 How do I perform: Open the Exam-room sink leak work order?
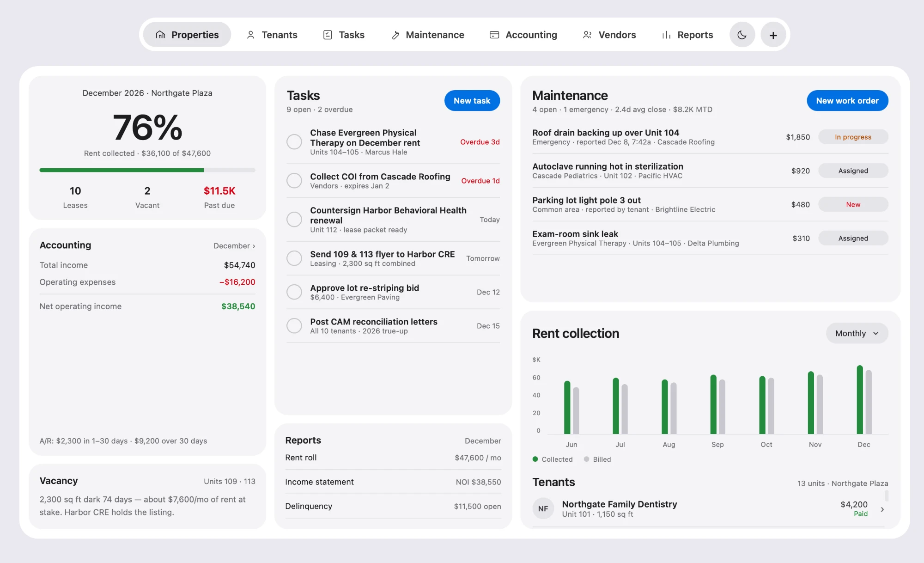tap(710, 238)
